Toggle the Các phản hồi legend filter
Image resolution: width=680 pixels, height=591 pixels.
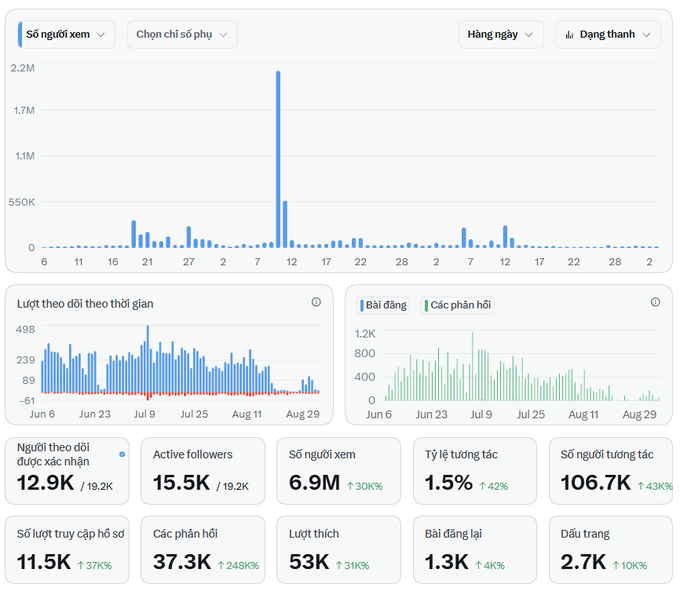click(x=458, y=305)
